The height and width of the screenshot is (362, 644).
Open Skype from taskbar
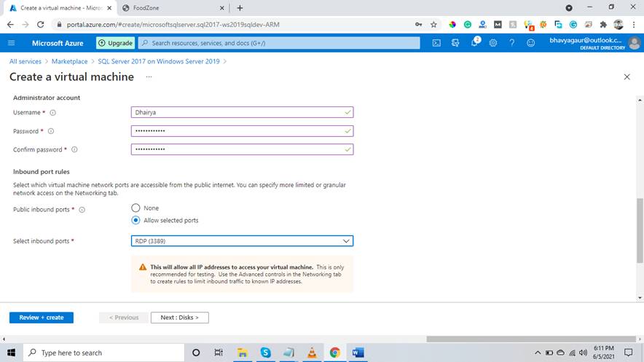click(265, 353)
